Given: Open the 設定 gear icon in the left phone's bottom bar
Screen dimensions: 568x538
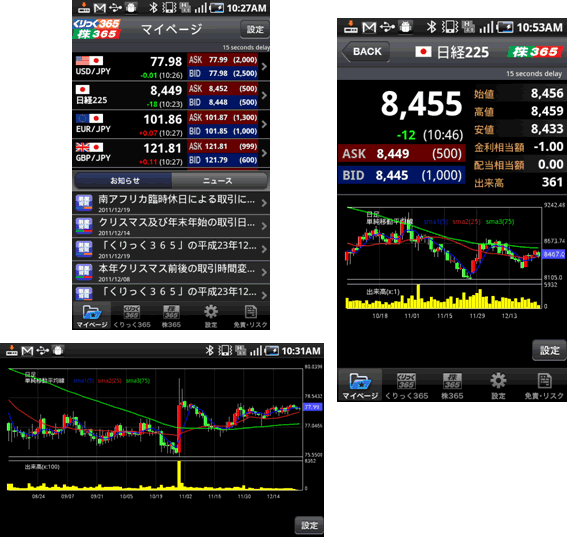Looking at the screenshot, I should [x=210, y=316].
